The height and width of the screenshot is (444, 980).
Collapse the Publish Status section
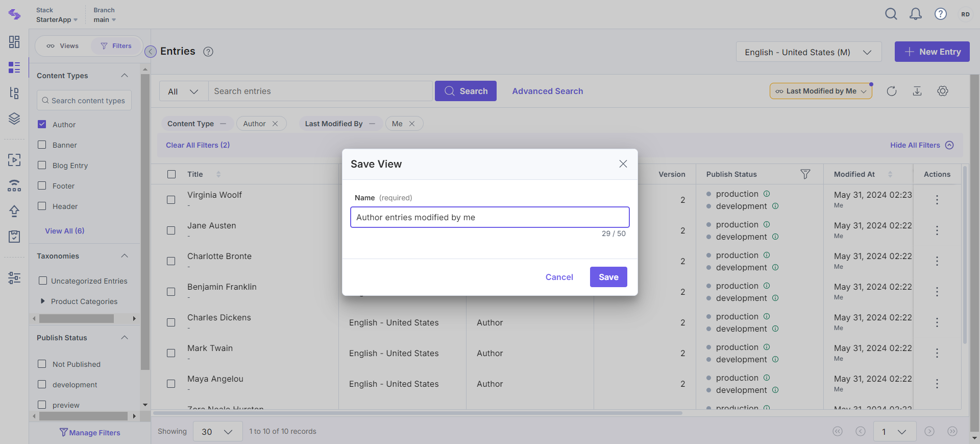pyautogui.click(x=125, y=338)
